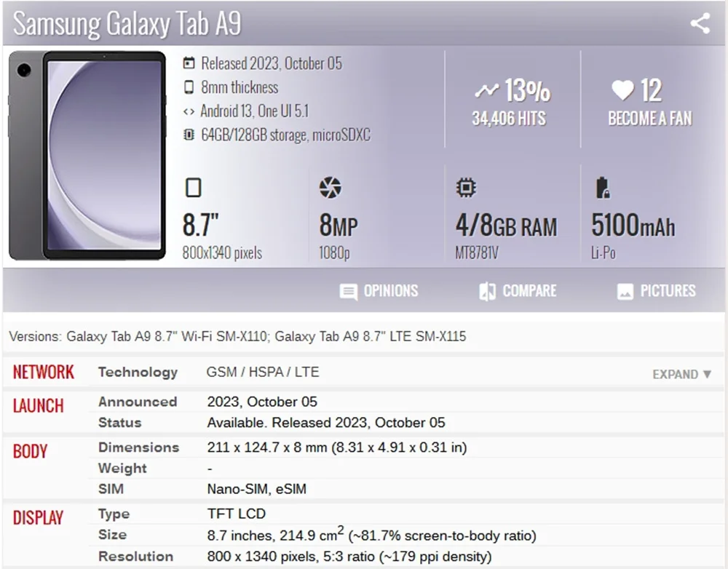Click the Announced spec label
This screenshot has width=728, height=569.
point(138,402)
